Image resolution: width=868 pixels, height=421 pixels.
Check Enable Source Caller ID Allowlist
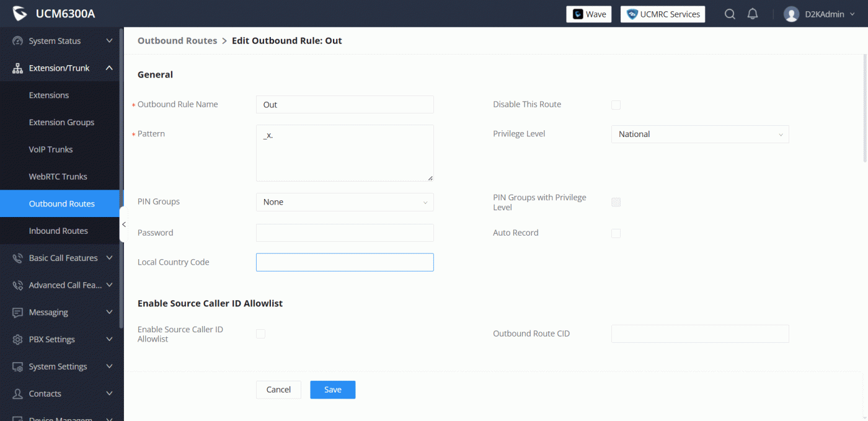tap(260, 334)
